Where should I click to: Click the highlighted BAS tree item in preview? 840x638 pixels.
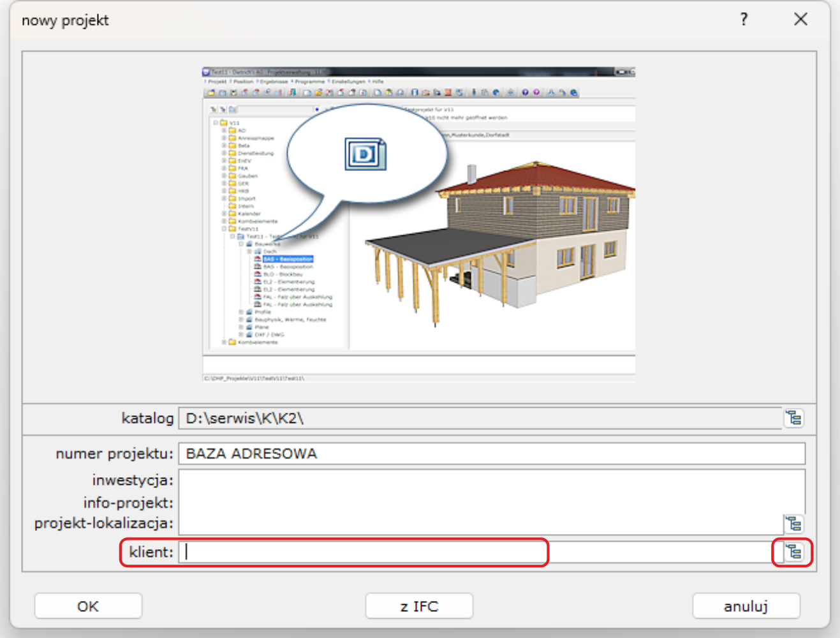click(x=288, y=259)
